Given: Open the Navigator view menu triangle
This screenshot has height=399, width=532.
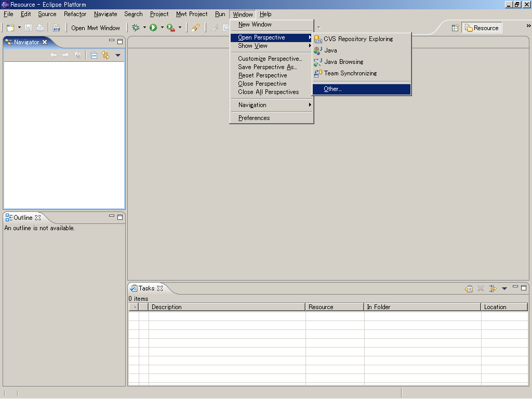Looking at the screenshot, I should click(118, 55).
